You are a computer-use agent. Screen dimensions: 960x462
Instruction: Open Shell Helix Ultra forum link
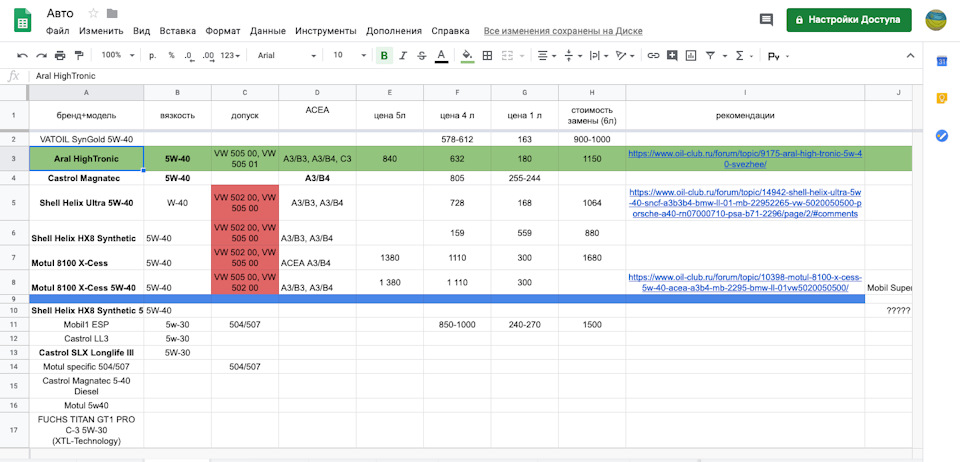[x=744, y=203]
